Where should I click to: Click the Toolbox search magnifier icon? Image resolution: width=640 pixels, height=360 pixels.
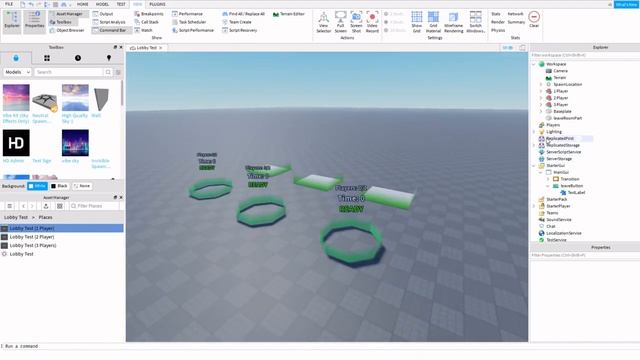(x=108, y=72)
